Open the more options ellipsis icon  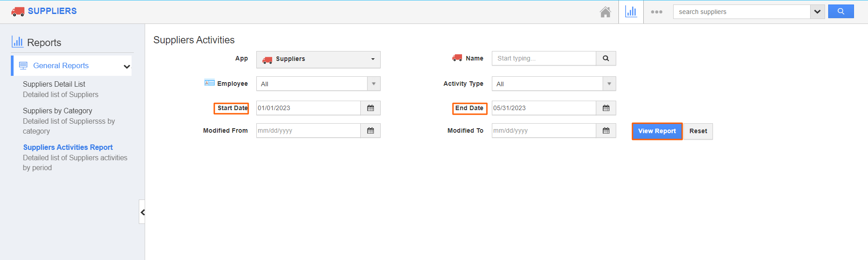(656, 12)
